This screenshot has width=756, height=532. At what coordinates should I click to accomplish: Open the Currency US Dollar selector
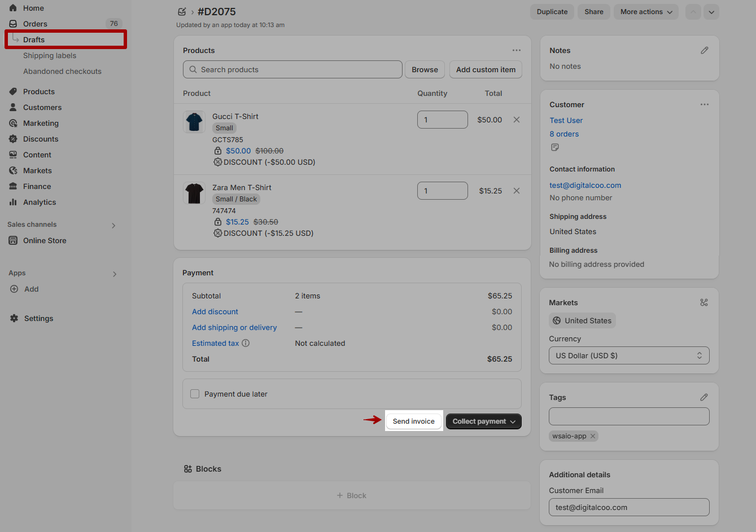[x=628, y=355]
